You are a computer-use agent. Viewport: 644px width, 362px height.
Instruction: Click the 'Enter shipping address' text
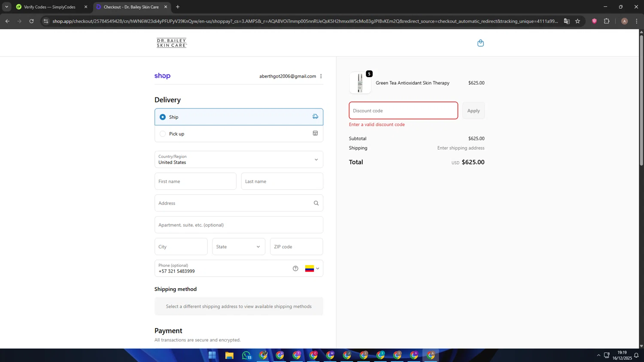click(x=461, y=148)
